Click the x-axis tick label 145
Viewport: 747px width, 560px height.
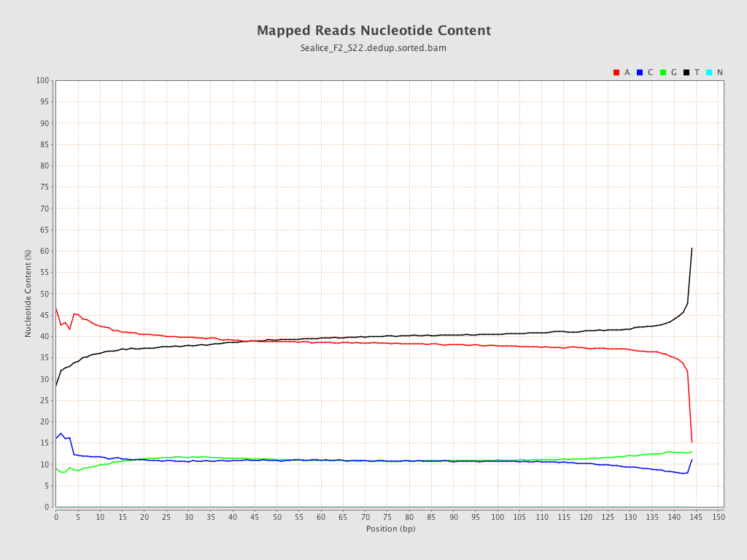tap(696, 517)
